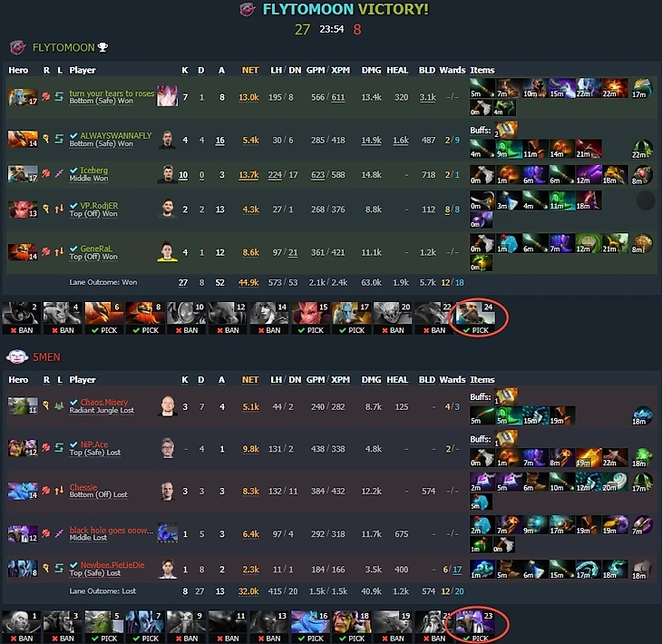Click Chessie's hero portrait icon
This screenshot has height=644, width=662.
23,491
